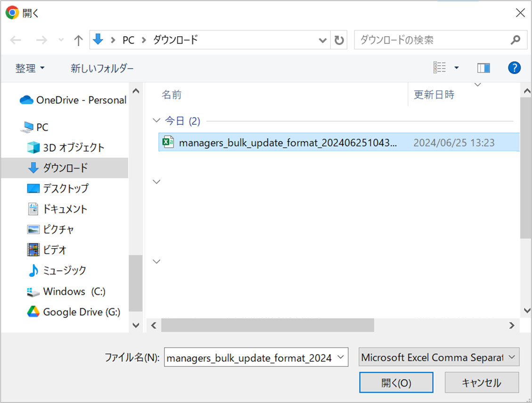Click the search magnifier icon
532x403 pixels.
[516, 40]
